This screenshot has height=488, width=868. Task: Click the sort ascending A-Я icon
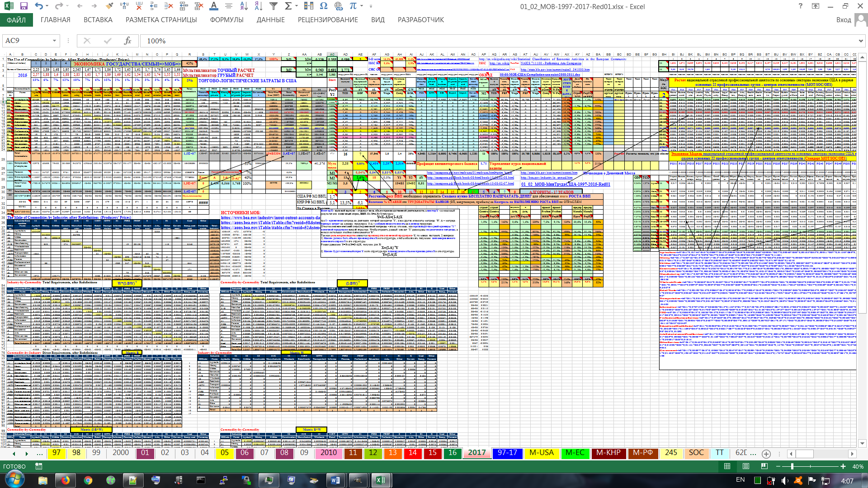(244, 6)
